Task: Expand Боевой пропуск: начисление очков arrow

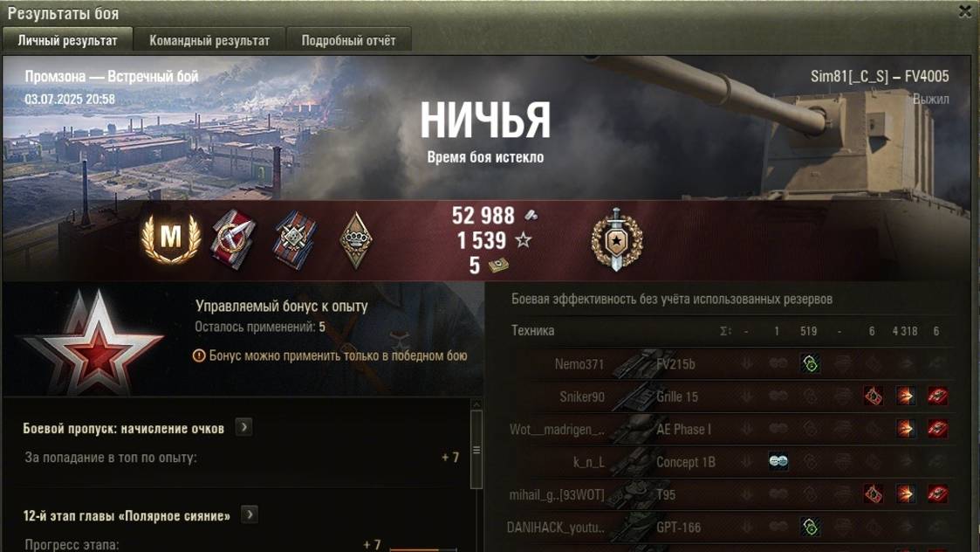Action: [243, 427]
